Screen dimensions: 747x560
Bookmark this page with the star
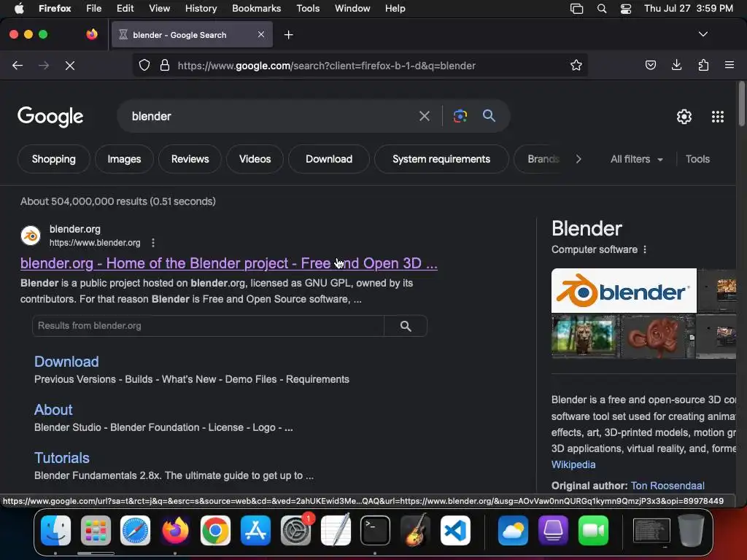pos(576,65)
